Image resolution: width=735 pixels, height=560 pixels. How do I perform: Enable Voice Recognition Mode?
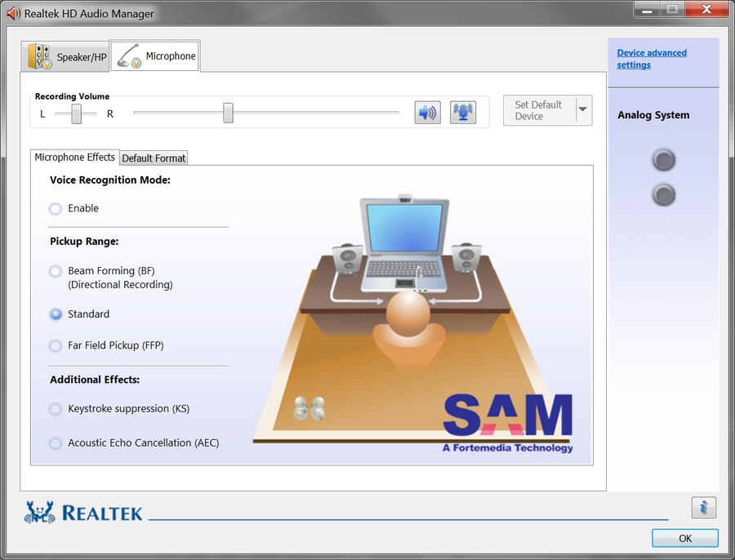coord(56,209)
